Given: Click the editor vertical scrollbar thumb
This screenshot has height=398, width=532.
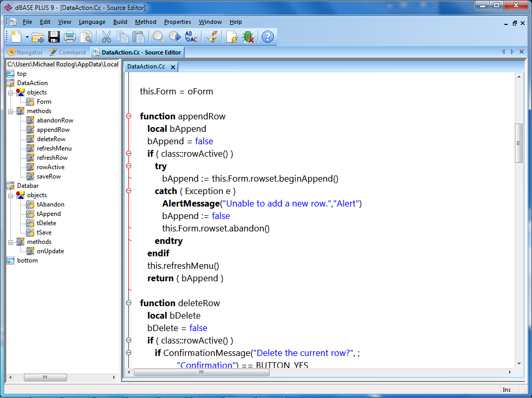Looking at the screenshot, I should (519, 143).
